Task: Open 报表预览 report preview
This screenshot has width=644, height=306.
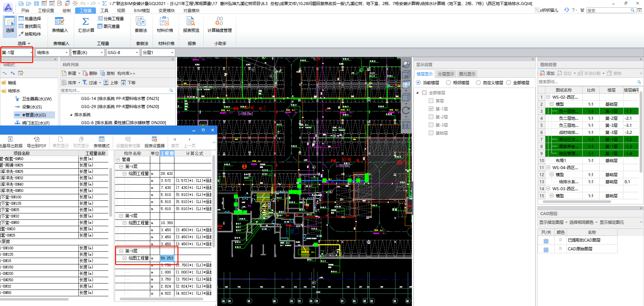Action: pos(191,25)
